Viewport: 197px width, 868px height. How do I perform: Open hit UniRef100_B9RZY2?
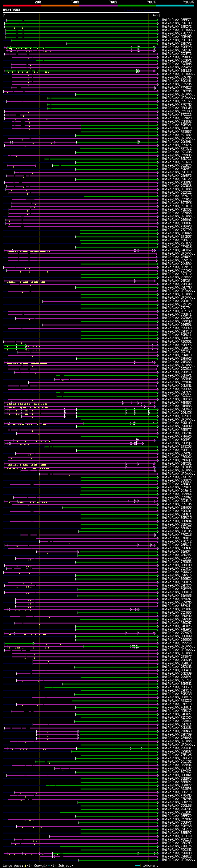pyautogui.click(x=176, y=26)
